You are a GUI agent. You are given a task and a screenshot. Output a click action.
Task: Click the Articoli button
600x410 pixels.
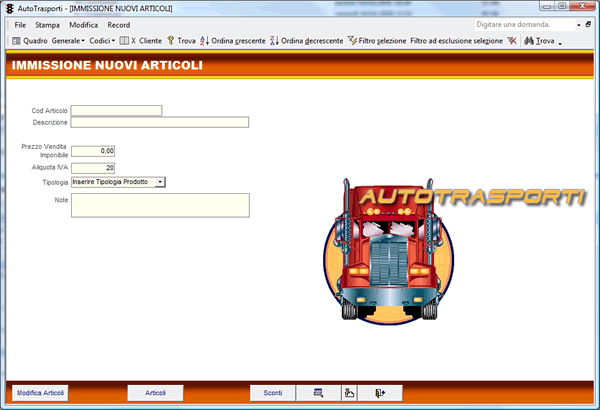coord(155,393)
